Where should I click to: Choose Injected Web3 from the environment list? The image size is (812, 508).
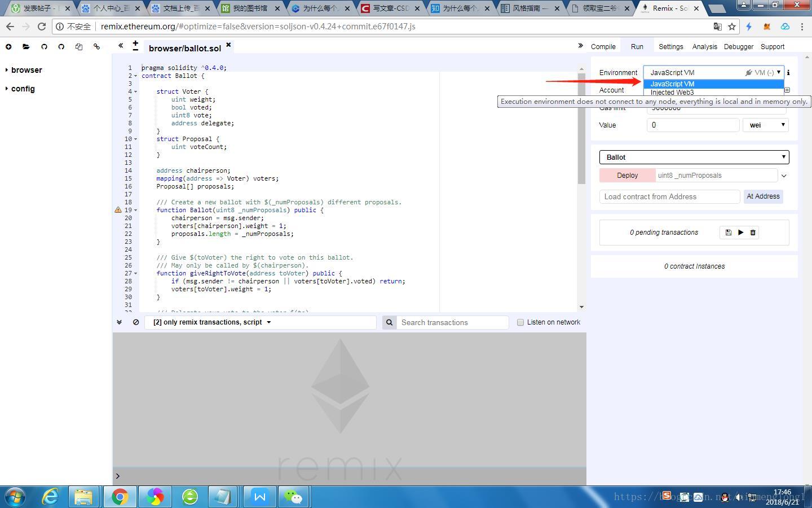[x=714, y=92]
